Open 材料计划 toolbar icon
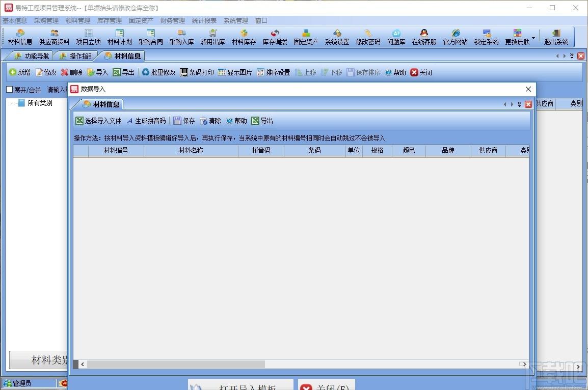 (x=120, y=37)
